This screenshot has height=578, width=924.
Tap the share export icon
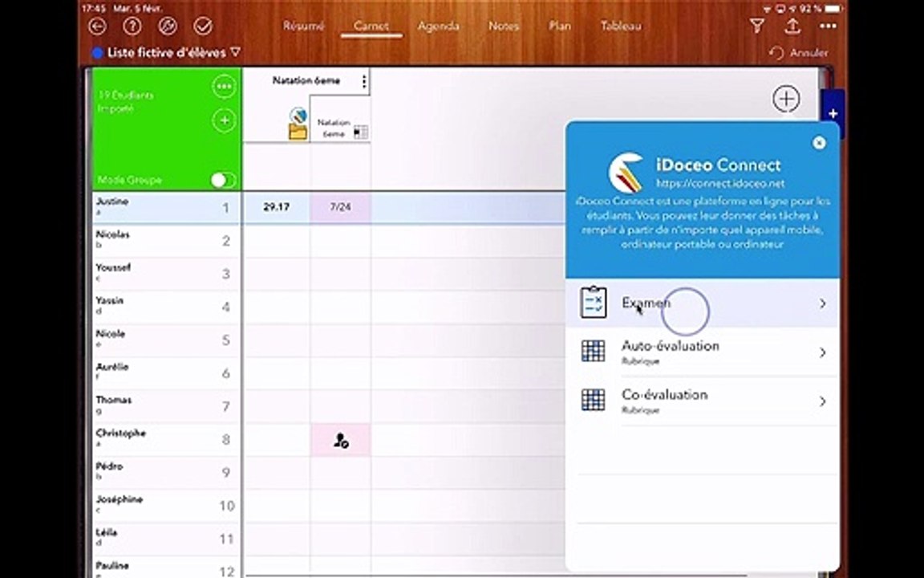(792, 26)
